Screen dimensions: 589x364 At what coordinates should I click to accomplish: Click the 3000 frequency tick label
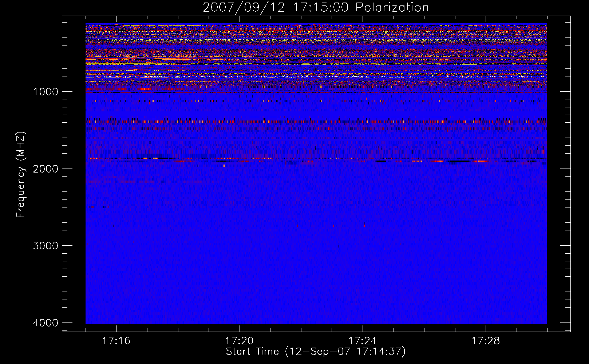pyautogui.click(x=46, y=246)
